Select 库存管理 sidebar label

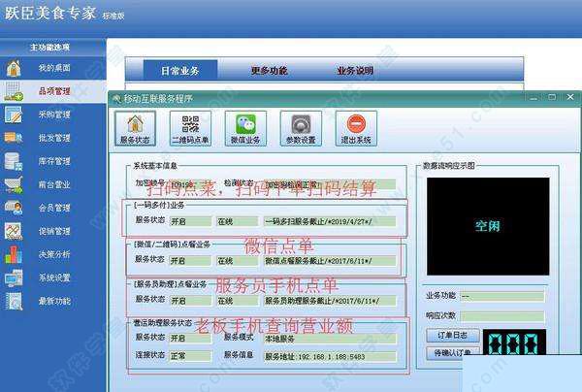(x=54, y=161)
